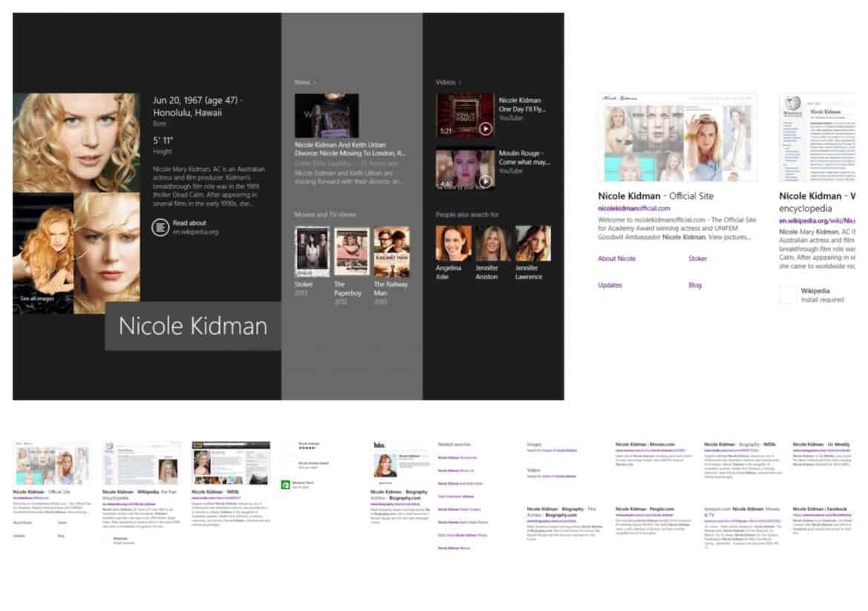Viewport: 868px width, 611px height.
Task: Click the 5' 11" height value
Action: click(x=163, y=141)
